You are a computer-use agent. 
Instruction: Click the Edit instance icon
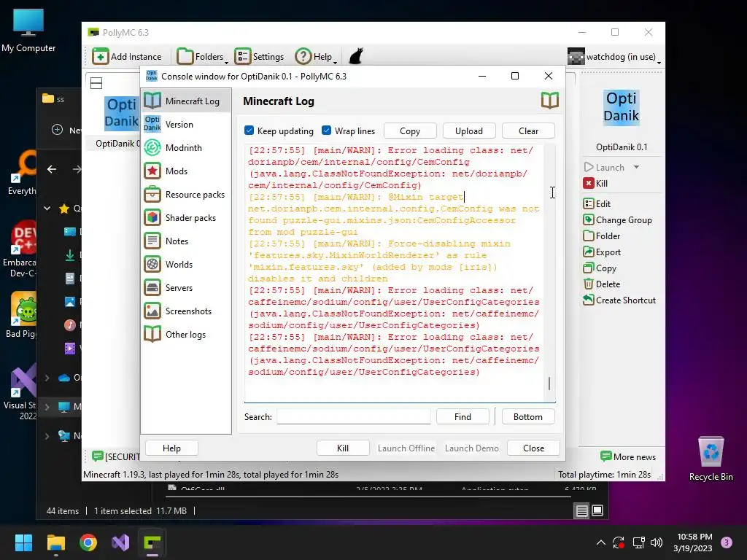[x=589, y=204]
